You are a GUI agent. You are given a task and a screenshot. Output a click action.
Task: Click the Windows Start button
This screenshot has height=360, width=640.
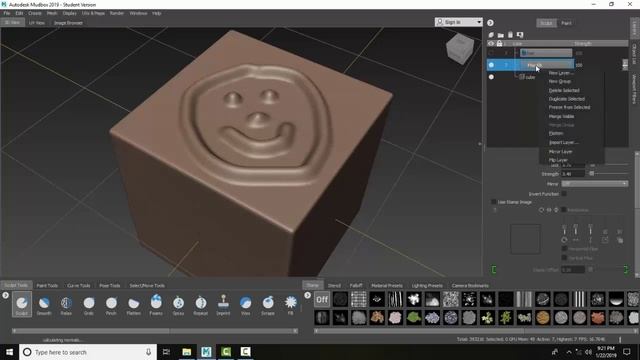[9, 352]
